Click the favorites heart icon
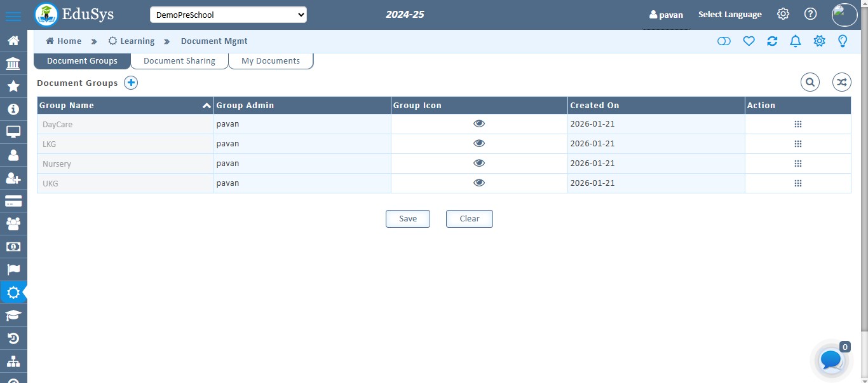Viewport: 868px width, 383px height. (749, 41)
